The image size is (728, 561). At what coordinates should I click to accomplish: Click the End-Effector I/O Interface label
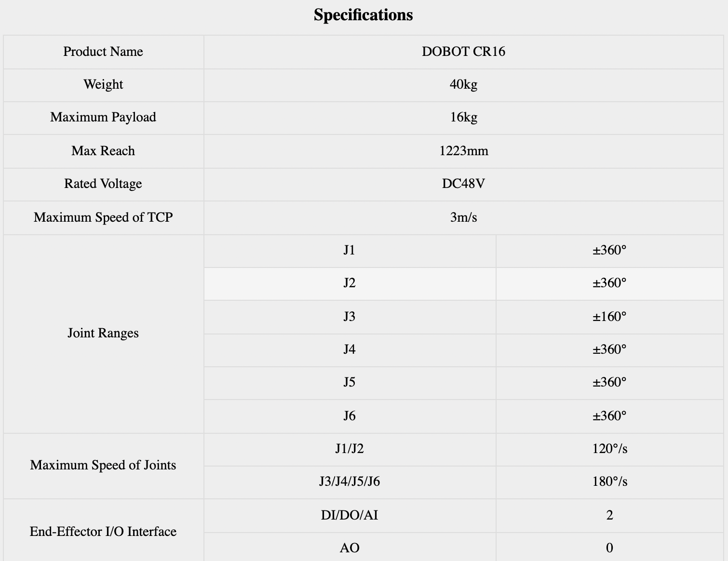click(x=103, y=532)
